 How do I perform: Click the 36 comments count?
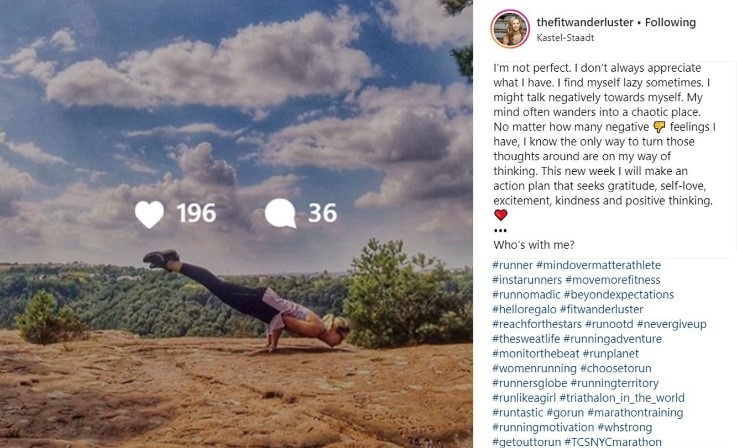point(322,213)
